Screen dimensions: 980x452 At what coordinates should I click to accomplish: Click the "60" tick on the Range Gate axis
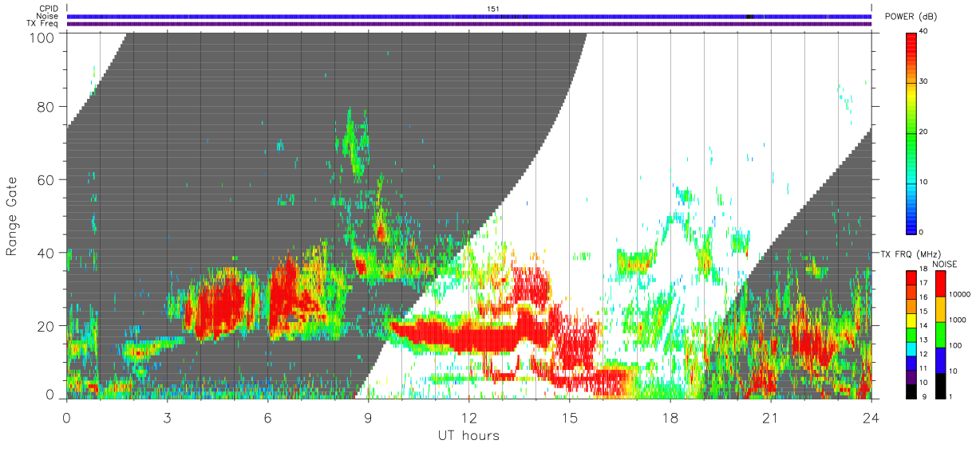click(46, 180)
